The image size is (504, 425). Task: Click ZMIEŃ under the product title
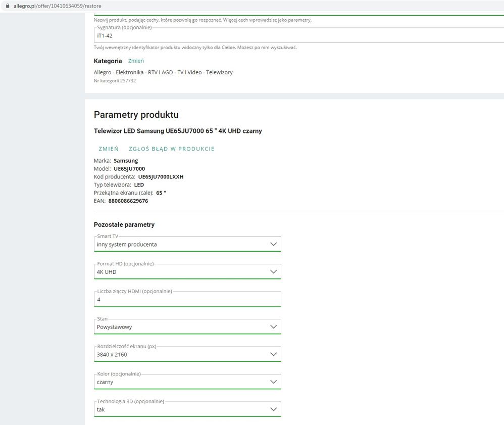pos(109,149)
